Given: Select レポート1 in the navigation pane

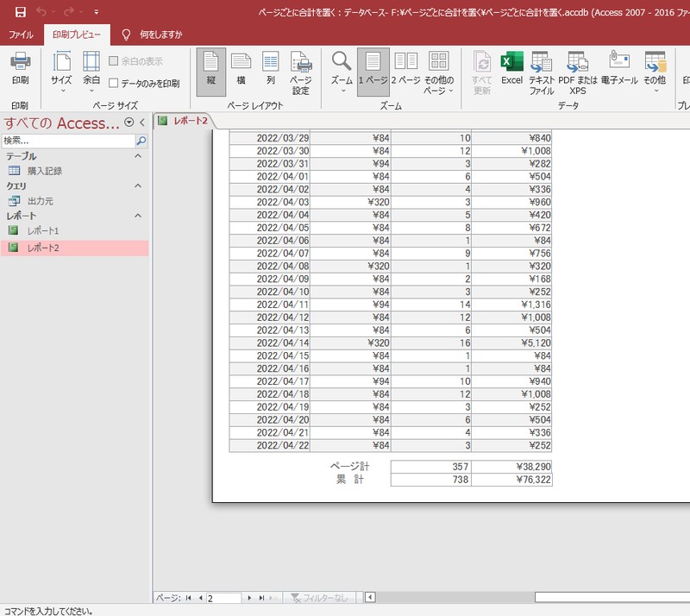Looking at the screenshot, I should [42, 230].
